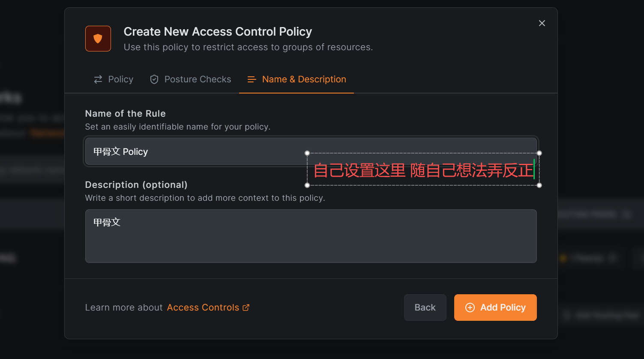The image size is (644, 359).
Task: Click bottom-right handle of the annotation box
Action: 539,185
